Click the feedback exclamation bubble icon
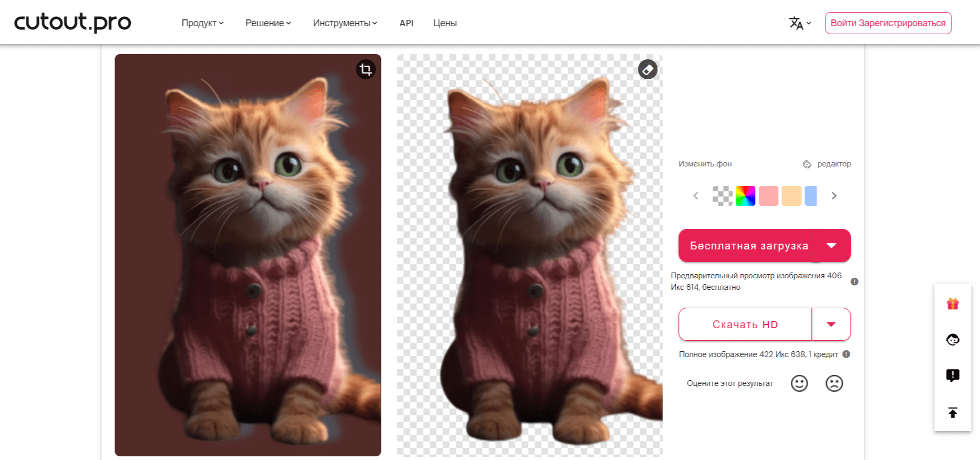Screen dimensions: 980x460 [952, 375]
